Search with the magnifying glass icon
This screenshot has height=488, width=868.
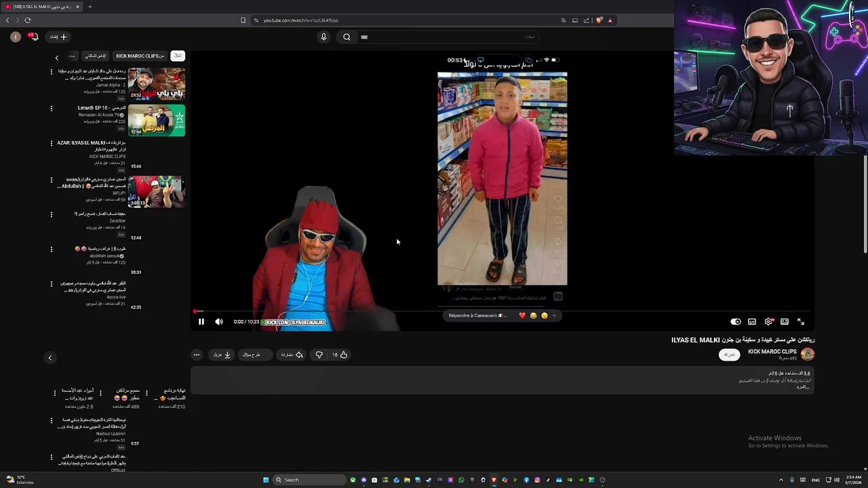point(347,37)
